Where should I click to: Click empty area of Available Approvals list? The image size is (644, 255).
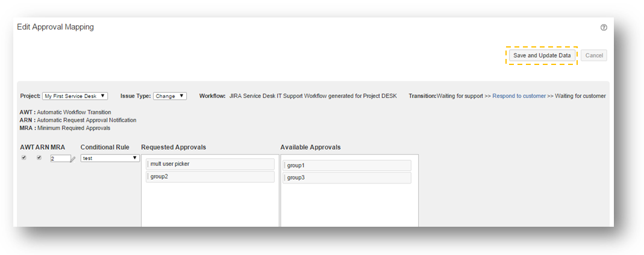[349, 207]
